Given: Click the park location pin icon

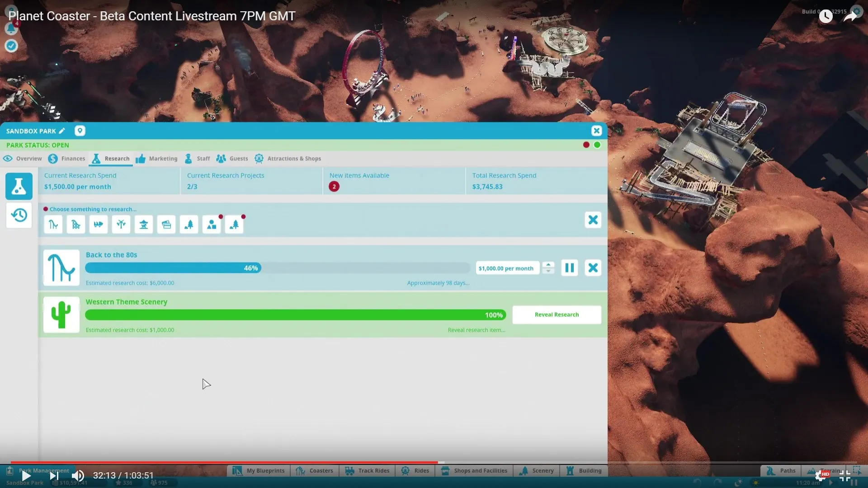Looking at the screenshot, I should (x=80, y=131).
